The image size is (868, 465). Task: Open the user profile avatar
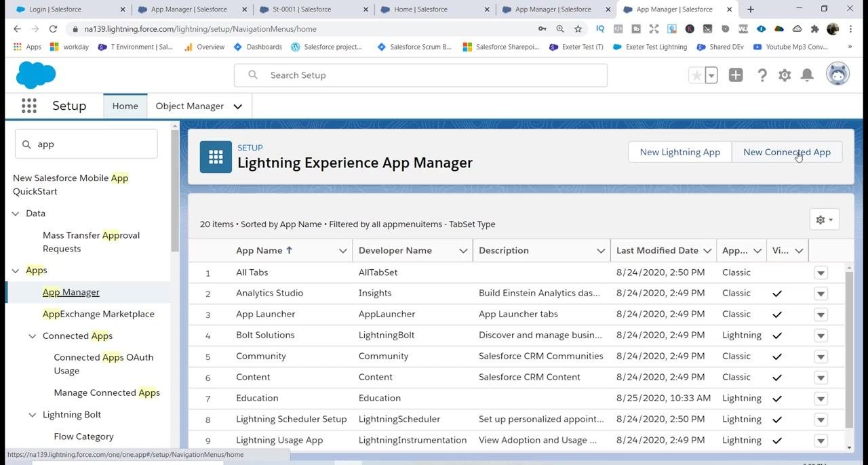[x=838, y=74]
